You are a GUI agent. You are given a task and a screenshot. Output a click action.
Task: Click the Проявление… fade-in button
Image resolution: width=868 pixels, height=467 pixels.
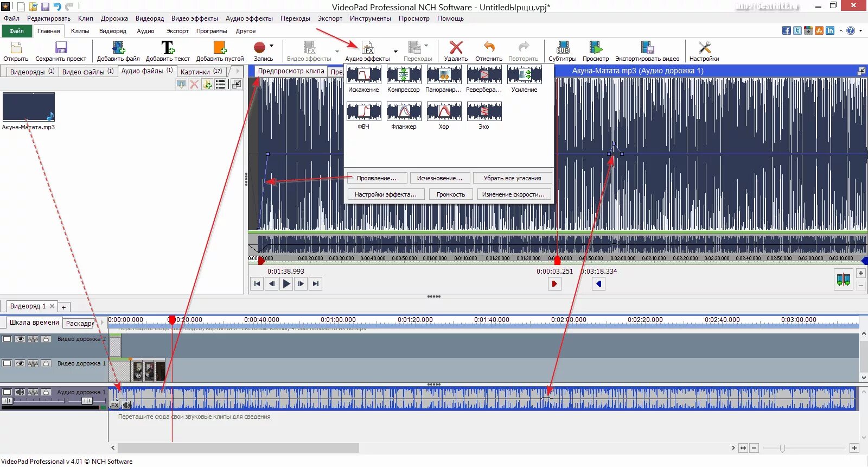point(376,178)
